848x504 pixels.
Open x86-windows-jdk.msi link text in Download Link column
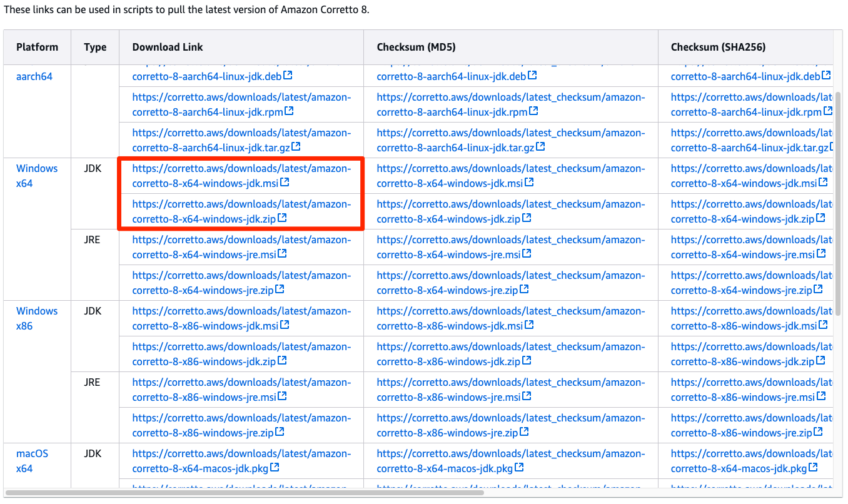click(241, 318)
